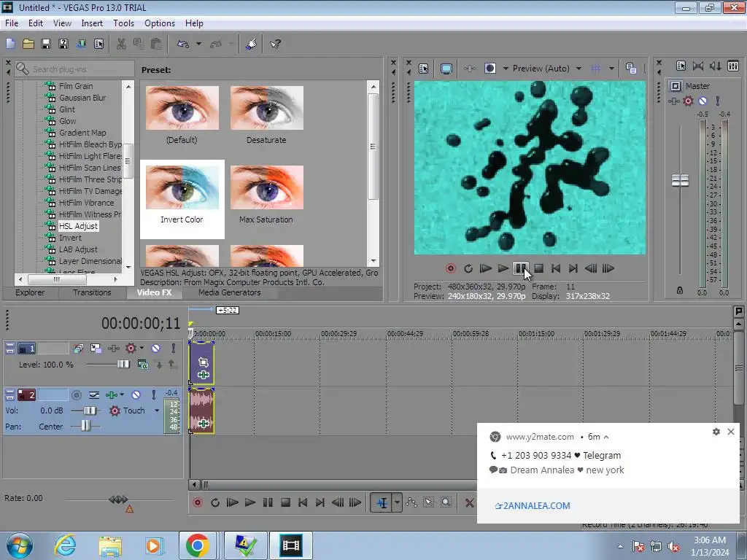
Task: Open an existing project with folder icon
Action: (x=28, y=44)
